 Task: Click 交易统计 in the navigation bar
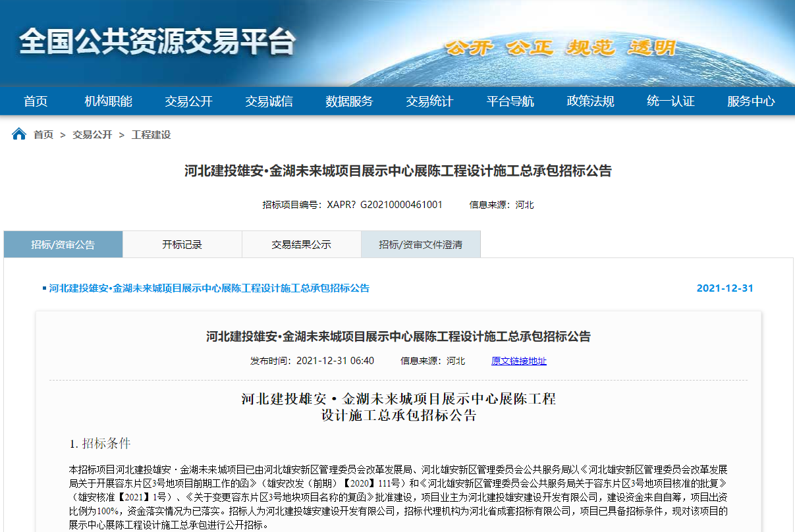coord(429,101)
